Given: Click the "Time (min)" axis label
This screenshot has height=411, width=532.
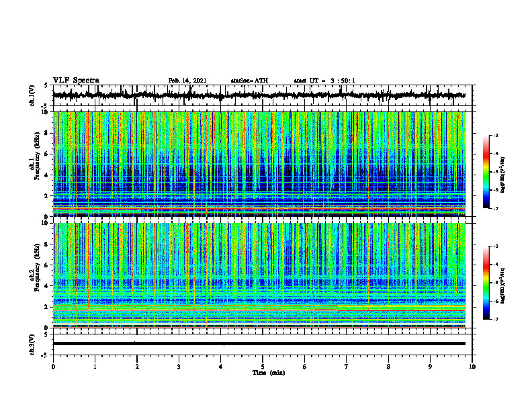Looking at the screenshot, I should [269, 373].
